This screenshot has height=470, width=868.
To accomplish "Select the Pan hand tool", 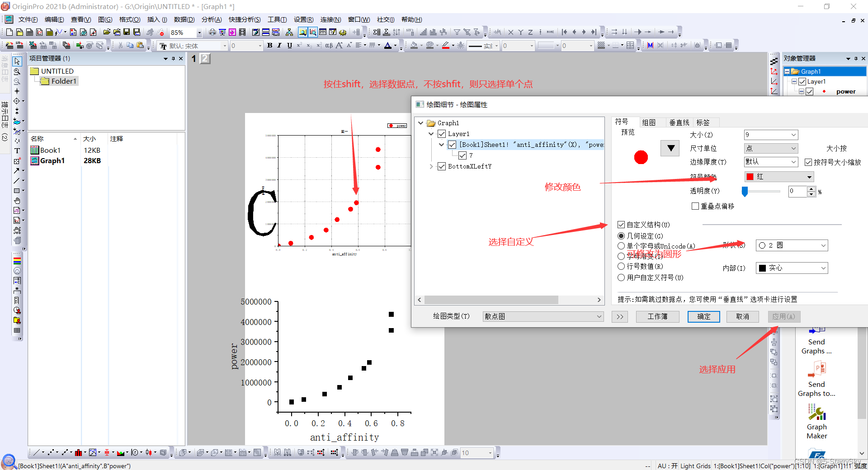I will tap(17, 201).
